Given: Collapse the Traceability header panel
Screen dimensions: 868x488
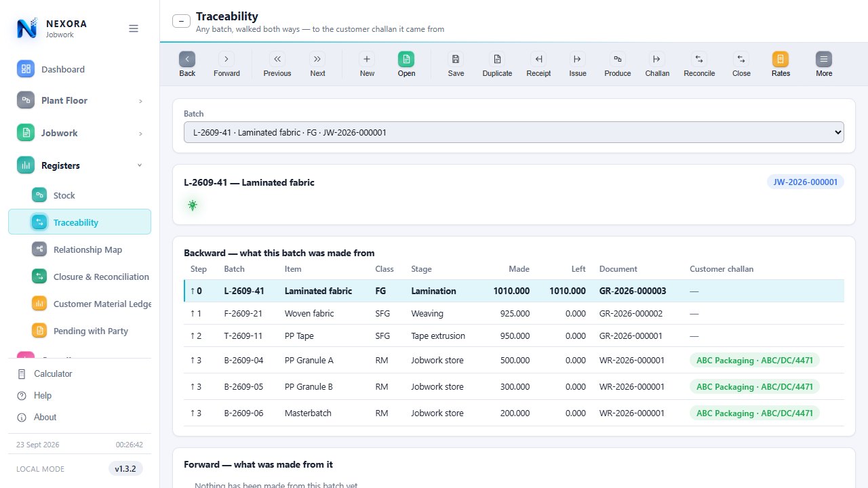Looking at the screenshot, I should click(x=181, y=20).
